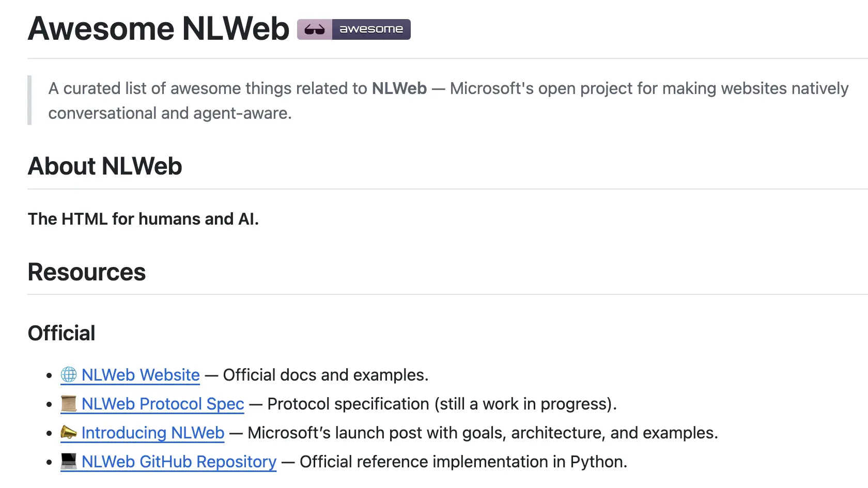
Task: Click the awesome badge sunglasses icon
Action: tap(315, 29)
